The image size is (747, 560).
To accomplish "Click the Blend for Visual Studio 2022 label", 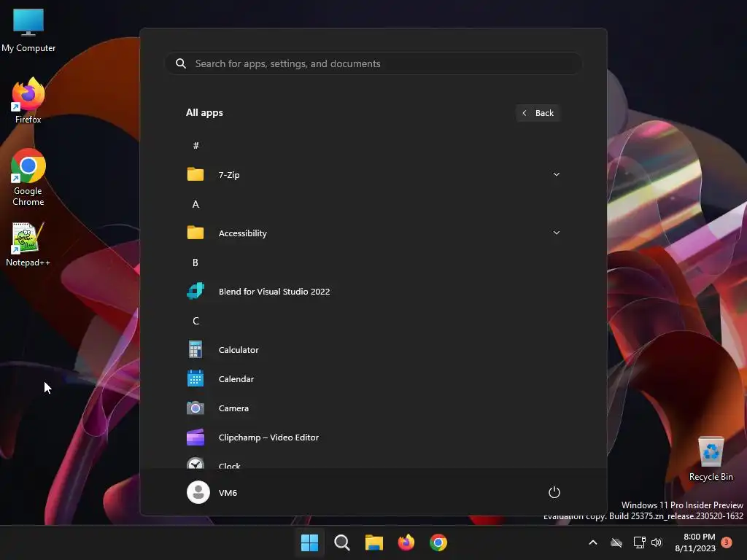I will tap(274, 292).
